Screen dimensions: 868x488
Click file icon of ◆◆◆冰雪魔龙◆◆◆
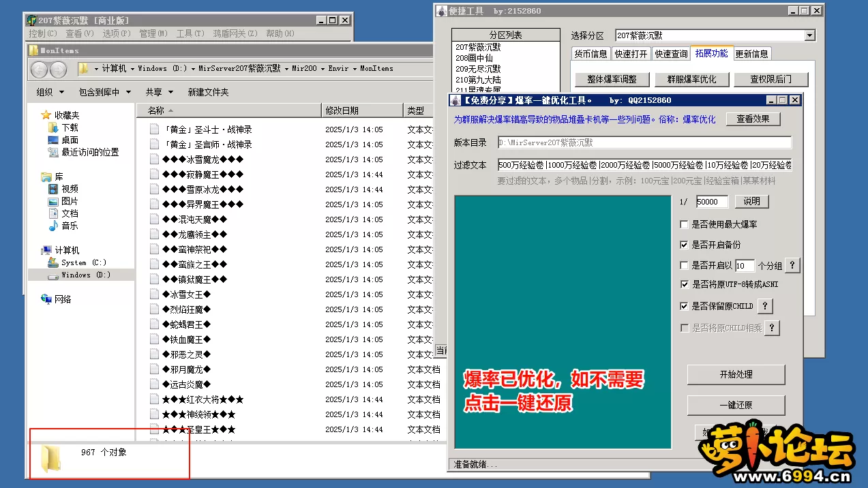pos(155,159)
